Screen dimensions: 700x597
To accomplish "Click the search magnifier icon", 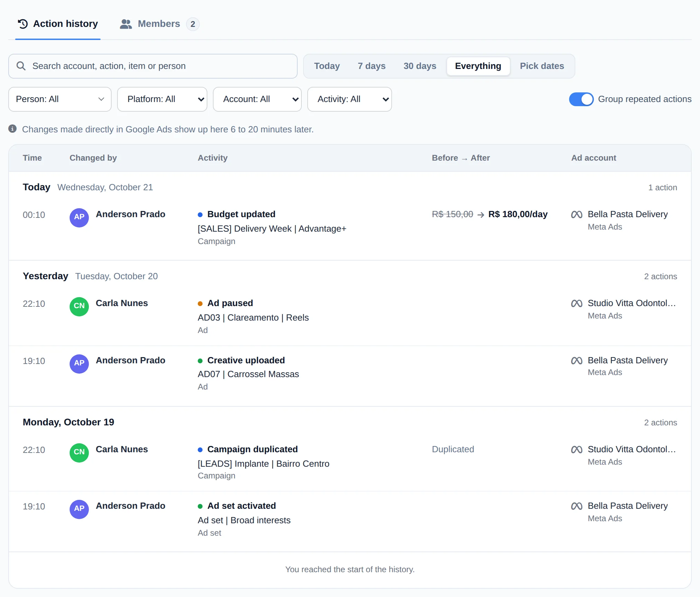I will (x=21, y=66).
